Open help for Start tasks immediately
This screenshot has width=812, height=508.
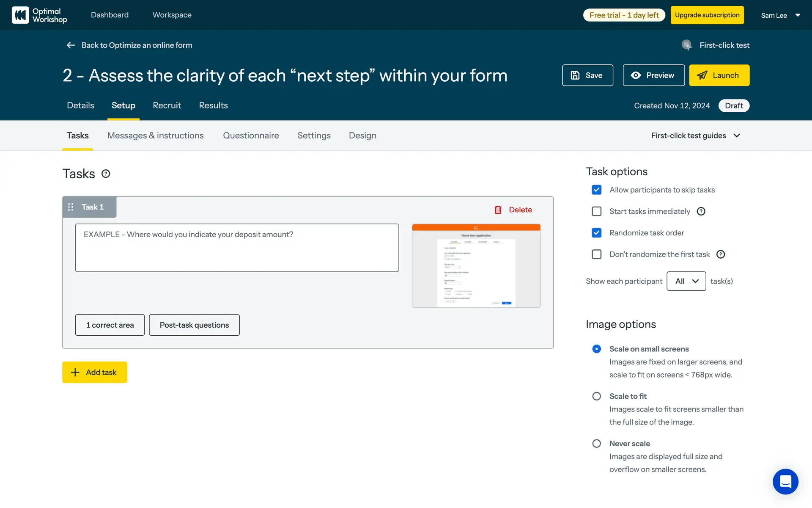[x=701, y=211]
